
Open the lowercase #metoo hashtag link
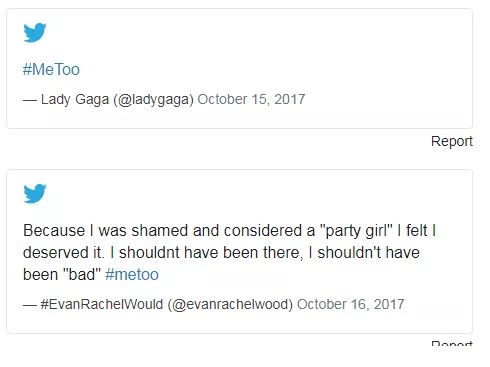tap(132, 275)
